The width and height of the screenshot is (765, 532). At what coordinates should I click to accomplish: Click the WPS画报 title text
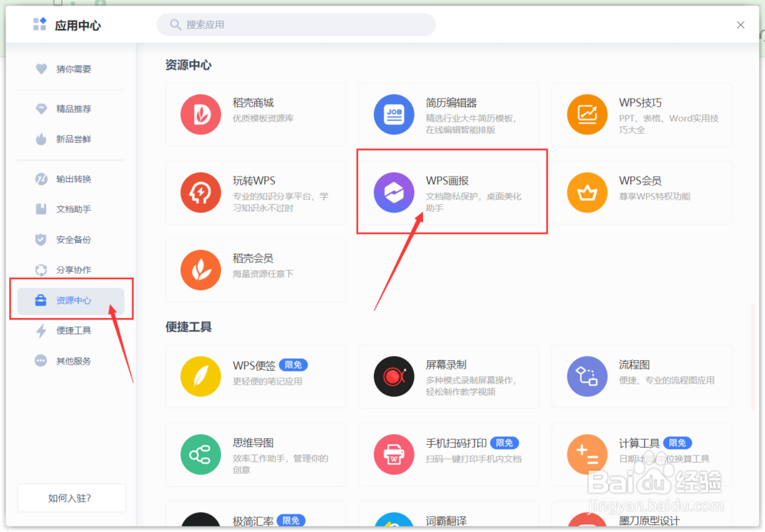click(x=447, y=181)
